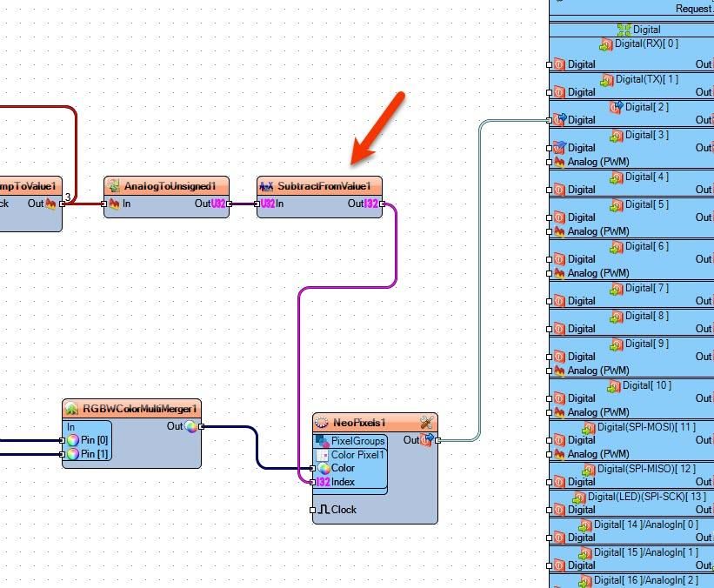Screen dimensions: 714x588
Task: Click the Digital[ 2 ] header icon
Action: tap(617, 108)
